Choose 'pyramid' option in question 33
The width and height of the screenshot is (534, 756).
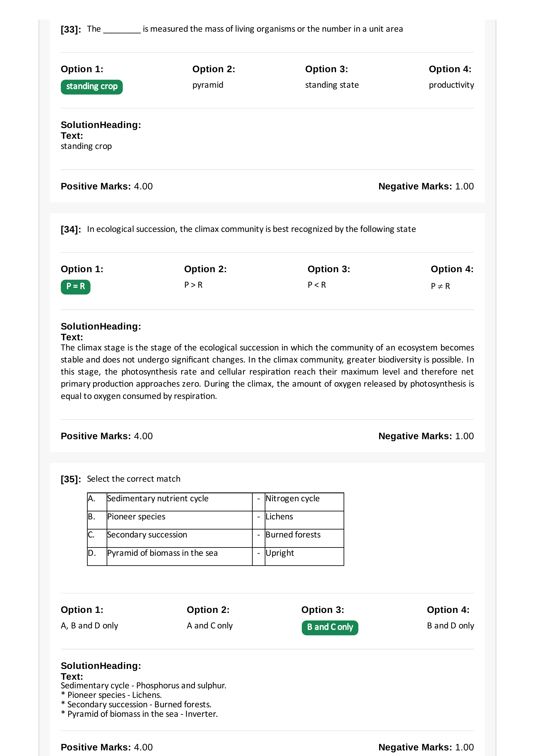tap(208, 85)
